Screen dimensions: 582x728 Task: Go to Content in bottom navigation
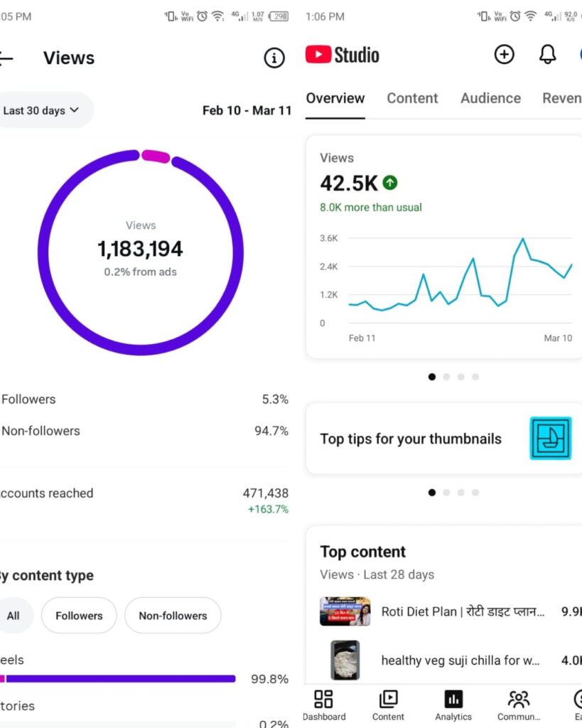point(388,705)
